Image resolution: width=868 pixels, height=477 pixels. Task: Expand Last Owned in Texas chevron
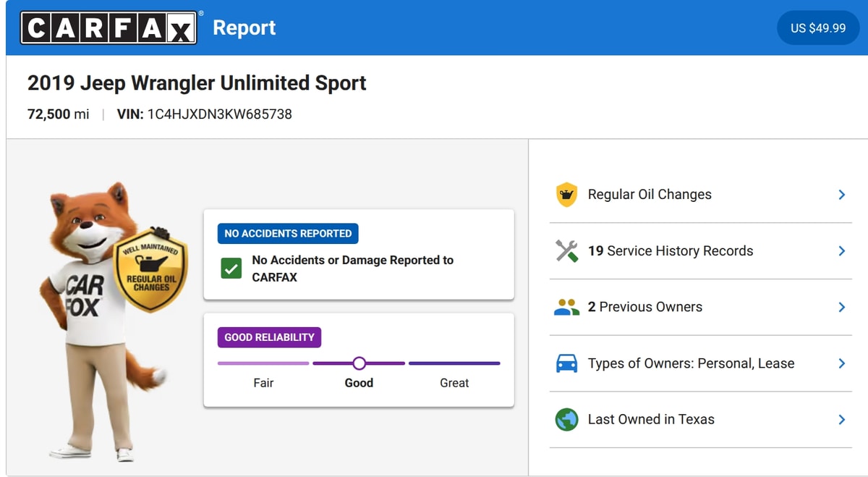[841, 419]
